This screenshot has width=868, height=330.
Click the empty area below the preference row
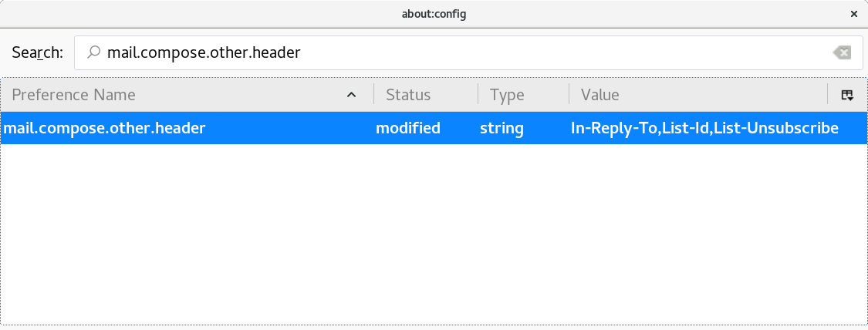(x=434, y=234)
